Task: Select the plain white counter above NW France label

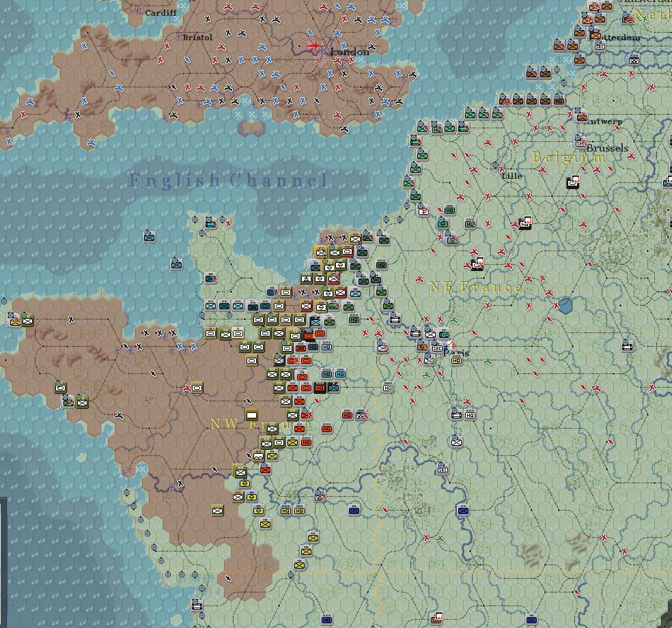Action: coord(251,414)
